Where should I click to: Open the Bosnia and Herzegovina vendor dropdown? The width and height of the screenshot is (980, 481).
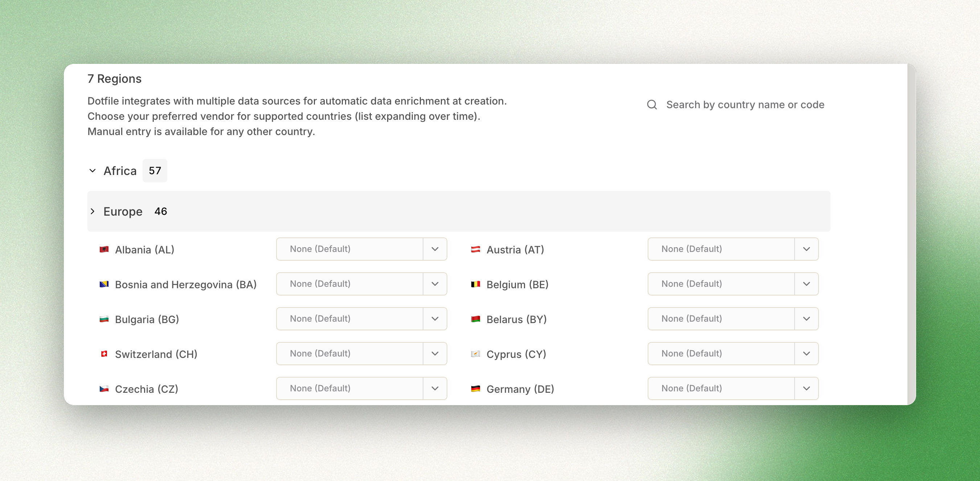click(x=361, y=284)
